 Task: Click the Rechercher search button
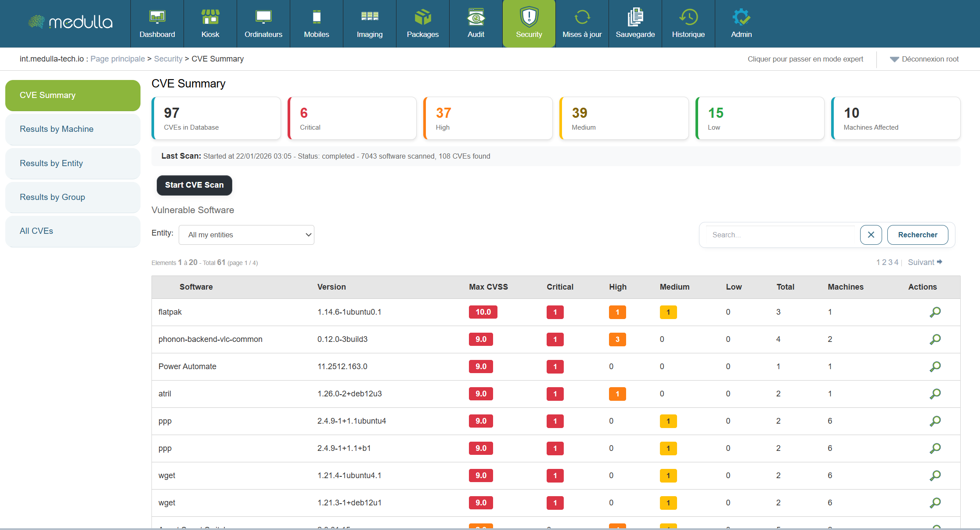917,235
